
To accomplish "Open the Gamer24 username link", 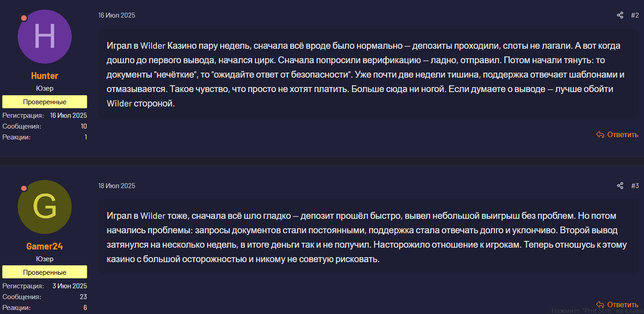I will click(45, 246).
